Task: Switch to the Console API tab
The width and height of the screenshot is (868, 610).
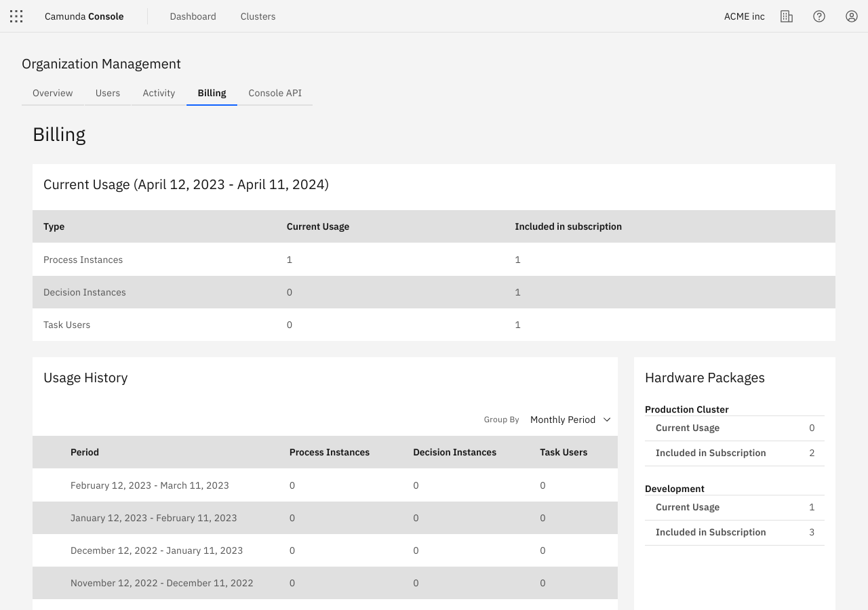Action: point(275,93)
